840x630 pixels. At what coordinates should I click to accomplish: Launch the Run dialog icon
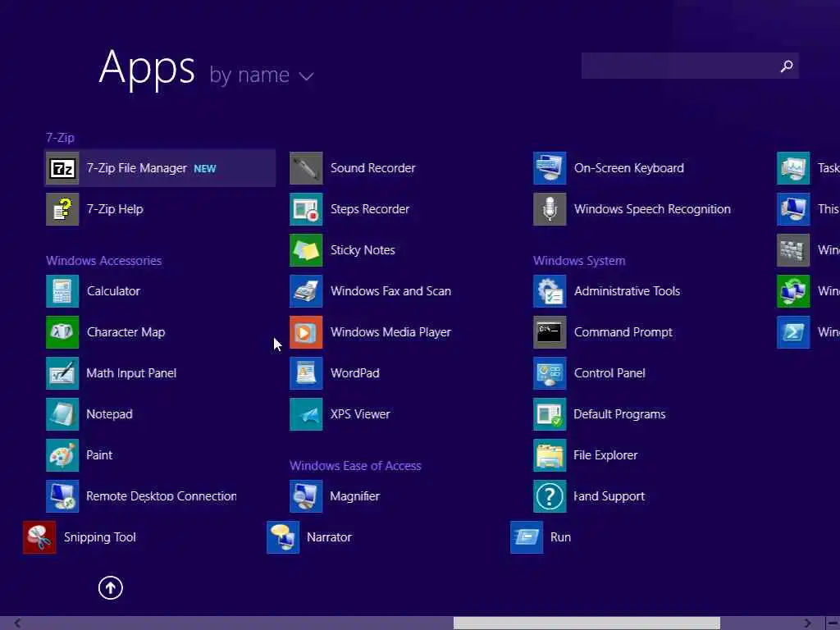pyautogui.click(x=527, y=536)
